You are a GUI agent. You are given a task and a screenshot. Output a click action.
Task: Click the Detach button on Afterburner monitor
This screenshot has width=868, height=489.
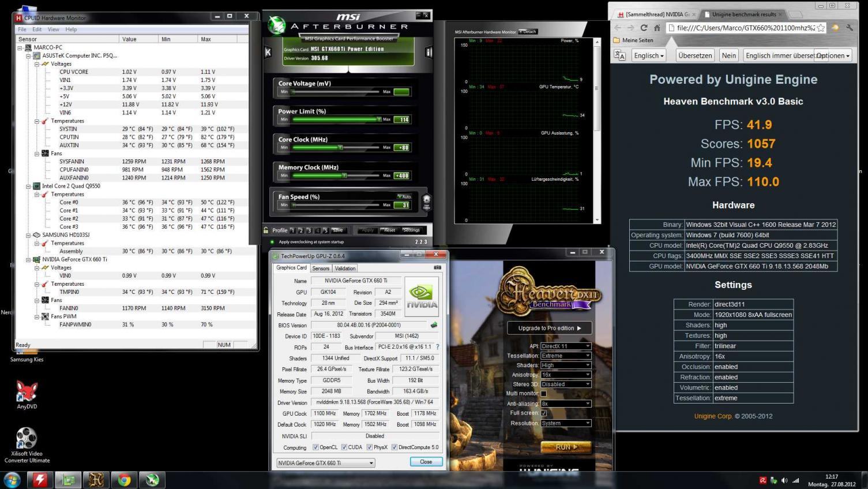[528, 32]
